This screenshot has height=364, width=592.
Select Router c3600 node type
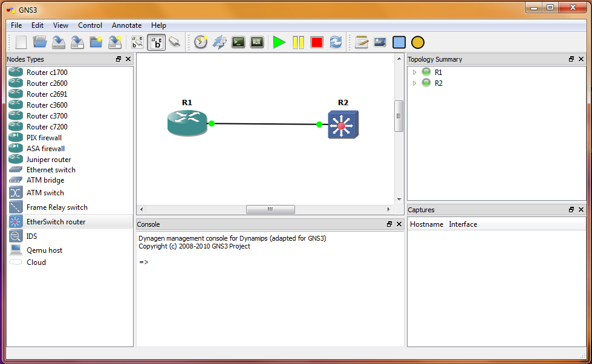tap(70, 105)
